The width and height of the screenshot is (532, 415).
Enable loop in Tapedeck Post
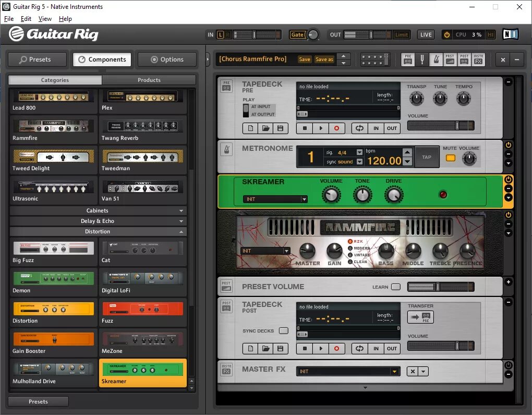pos(360,348)
